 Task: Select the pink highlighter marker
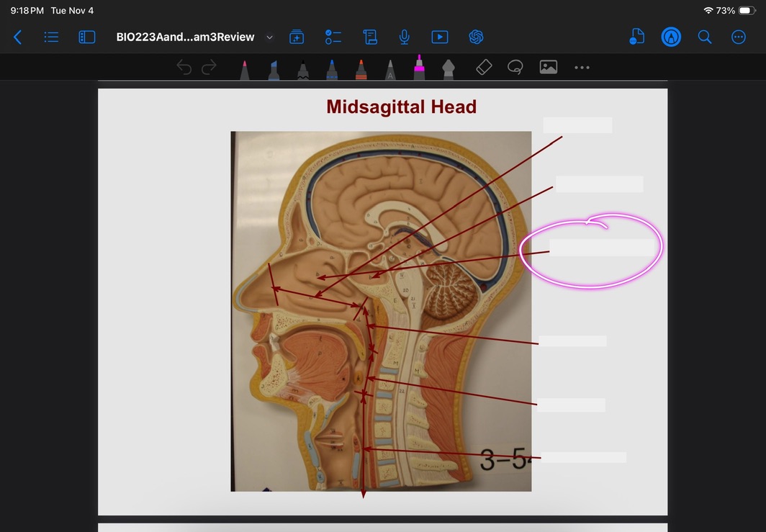[419, 68]
